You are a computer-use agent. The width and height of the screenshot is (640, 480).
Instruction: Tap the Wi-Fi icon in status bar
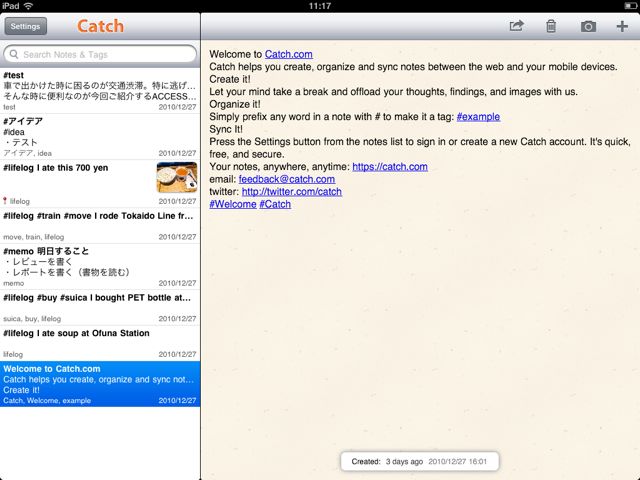click(29, 6)
